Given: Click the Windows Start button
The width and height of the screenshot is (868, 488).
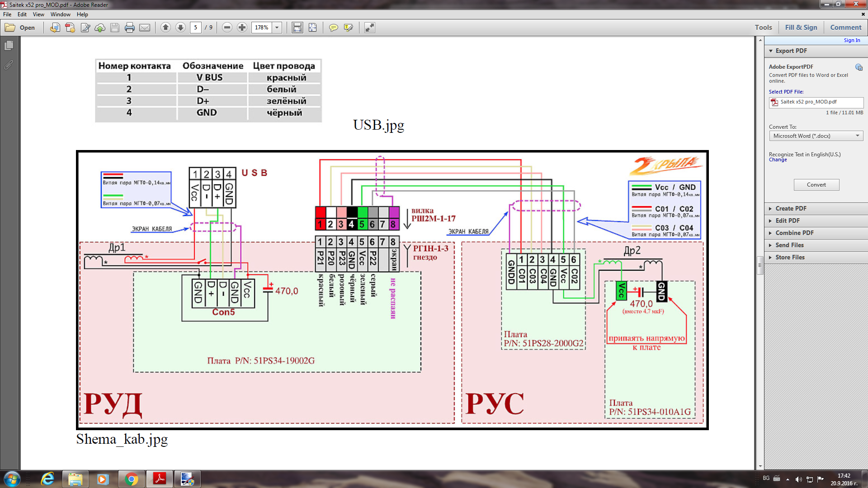Looking at the screenshot, I should coord(12,479).
